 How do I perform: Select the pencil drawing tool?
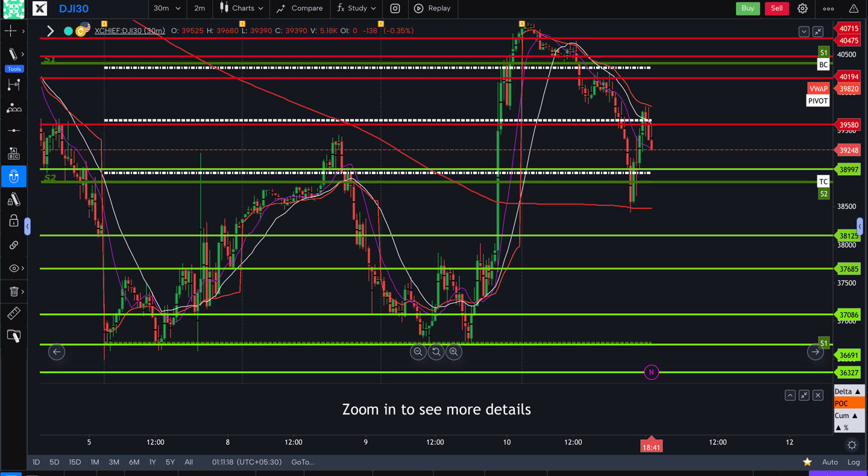click(13, 54)
